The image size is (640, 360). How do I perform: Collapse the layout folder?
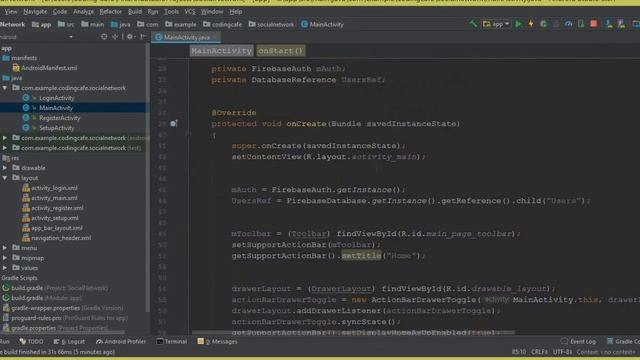pos(4,178)
